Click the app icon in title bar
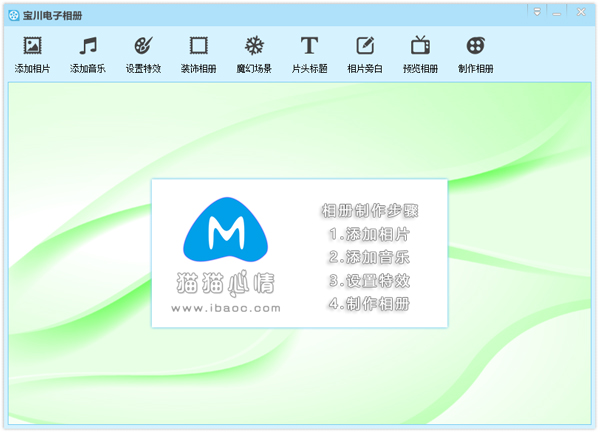This screenshot has height=432, width=600. point(13,15)
